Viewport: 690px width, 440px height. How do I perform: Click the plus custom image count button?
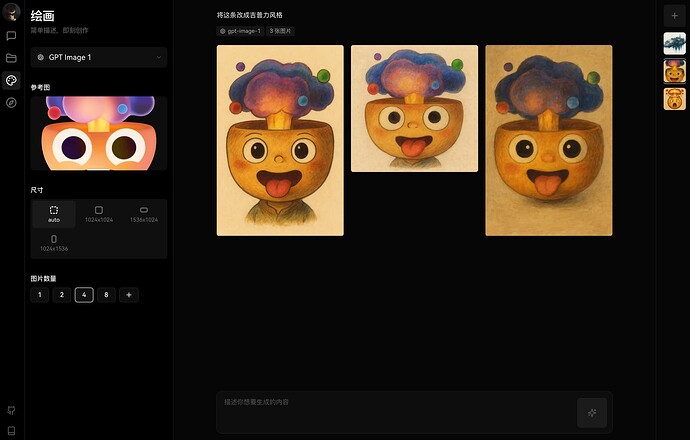pyautogui.click(x=129, y=295)
